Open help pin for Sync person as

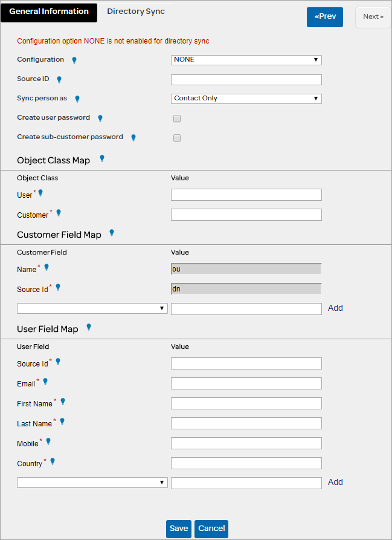click(77, 99)
